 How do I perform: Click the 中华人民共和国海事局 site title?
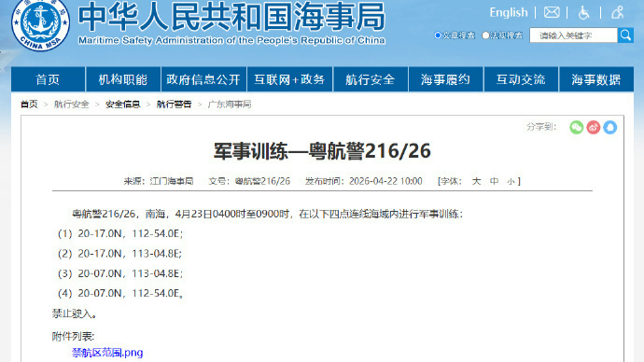[231, 17]
